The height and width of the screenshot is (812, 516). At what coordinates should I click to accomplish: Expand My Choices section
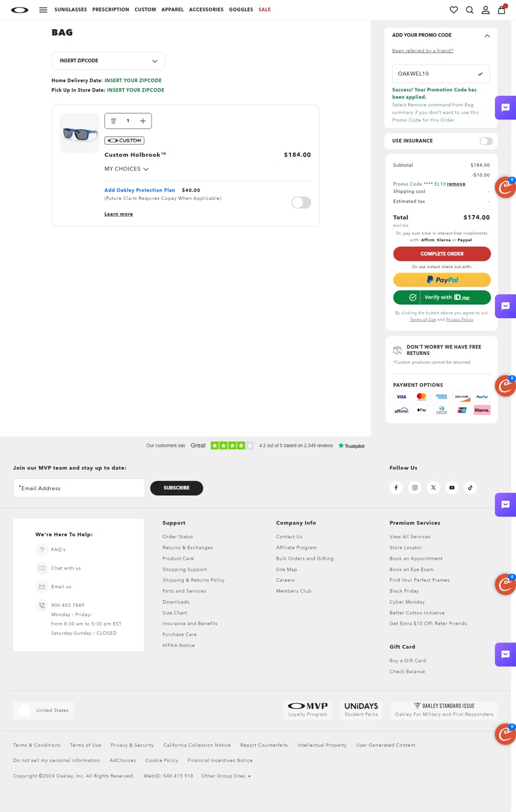click(127, 169)
